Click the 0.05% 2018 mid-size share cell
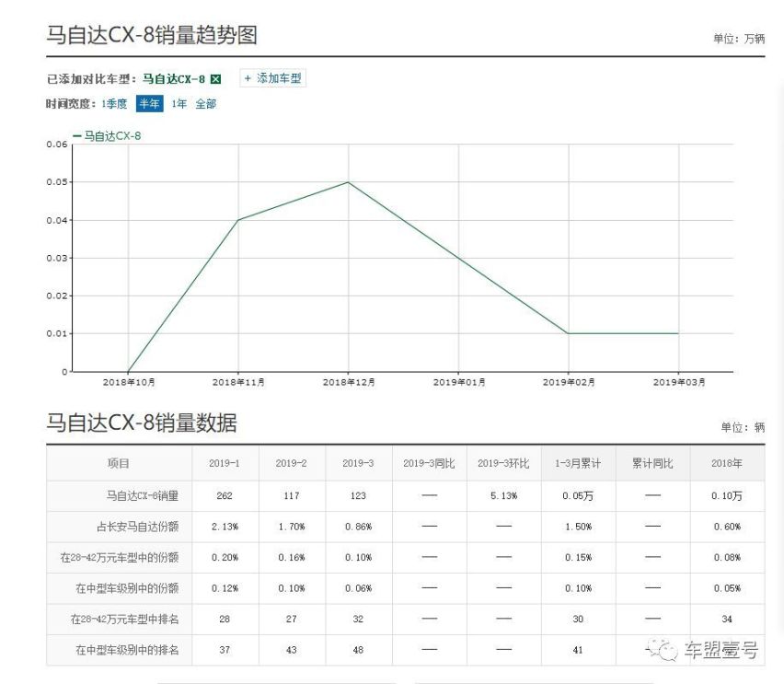The image size is (784, 684). 727,588
